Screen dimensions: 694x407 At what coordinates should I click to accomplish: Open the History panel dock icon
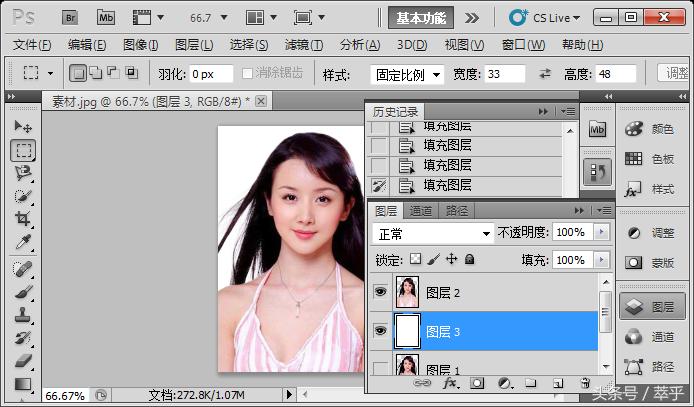598,172
